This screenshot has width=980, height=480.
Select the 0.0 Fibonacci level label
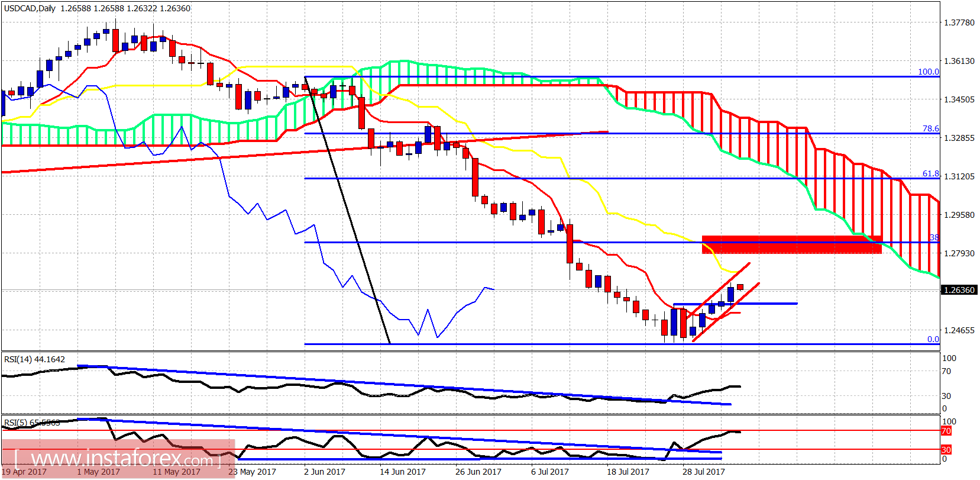click(x=933, y=339)
